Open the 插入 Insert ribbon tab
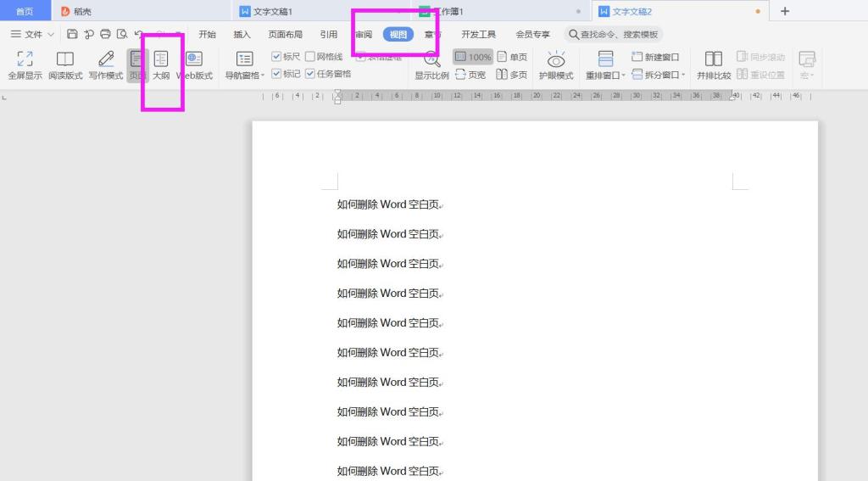Screen dimensions: 868x481 click(x=242, y=34)
